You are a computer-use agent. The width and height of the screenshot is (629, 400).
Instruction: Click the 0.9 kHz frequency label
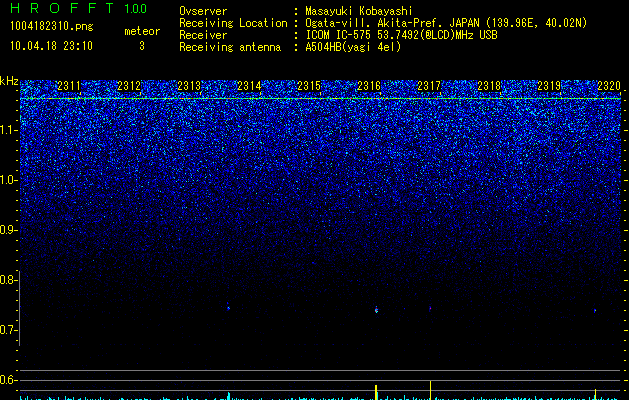pos(9,230)
